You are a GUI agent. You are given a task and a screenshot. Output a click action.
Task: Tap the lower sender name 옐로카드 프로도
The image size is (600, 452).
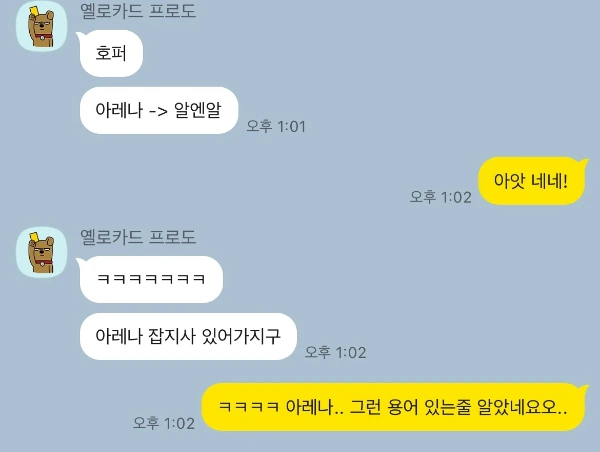coord(138,237)
